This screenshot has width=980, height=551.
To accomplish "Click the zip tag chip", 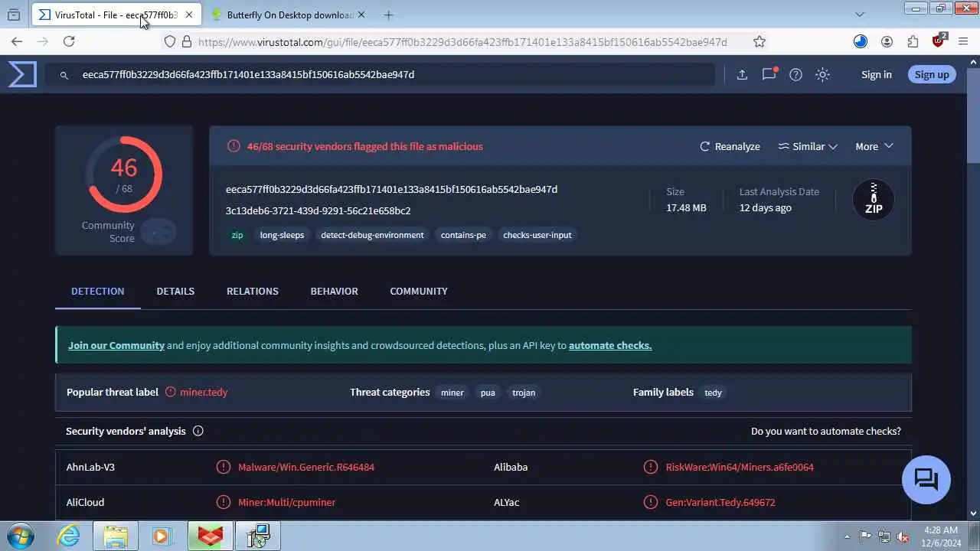I will pyautogui.click(x=237, y=235).
